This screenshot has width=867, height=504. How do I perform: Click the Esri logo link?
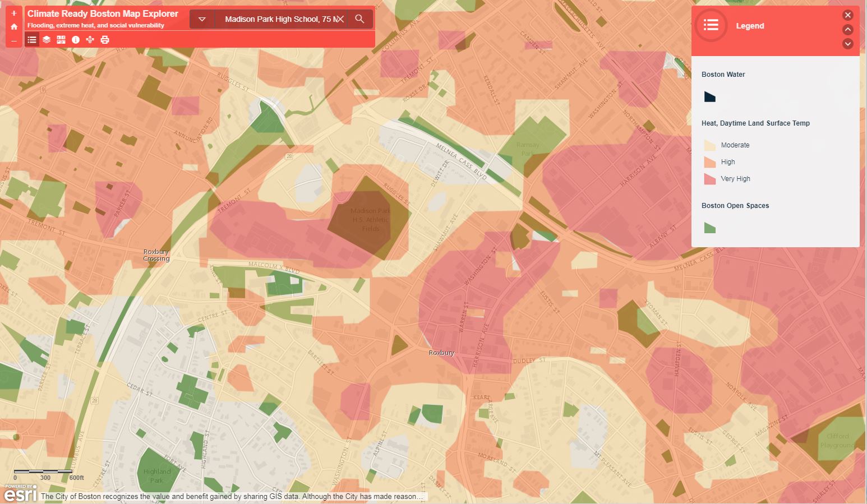20,494
